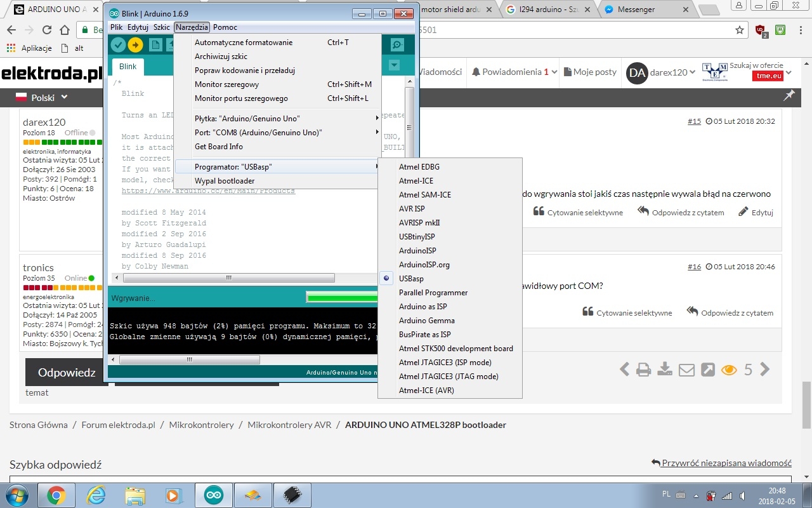Viewport: 812px width, 508px height.
Task: Pick the AVRISP mkII programmer
Action: tap(419, 223)
